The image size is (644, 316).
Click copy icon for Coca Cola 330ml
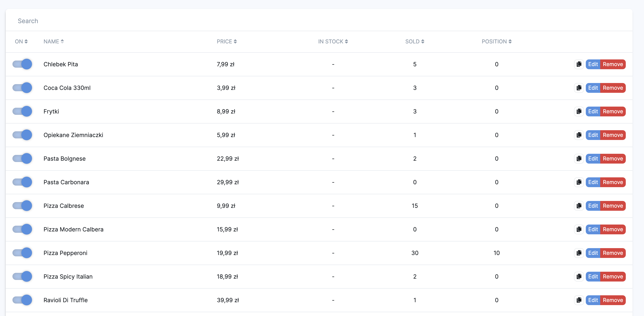[x=579, y=88]
